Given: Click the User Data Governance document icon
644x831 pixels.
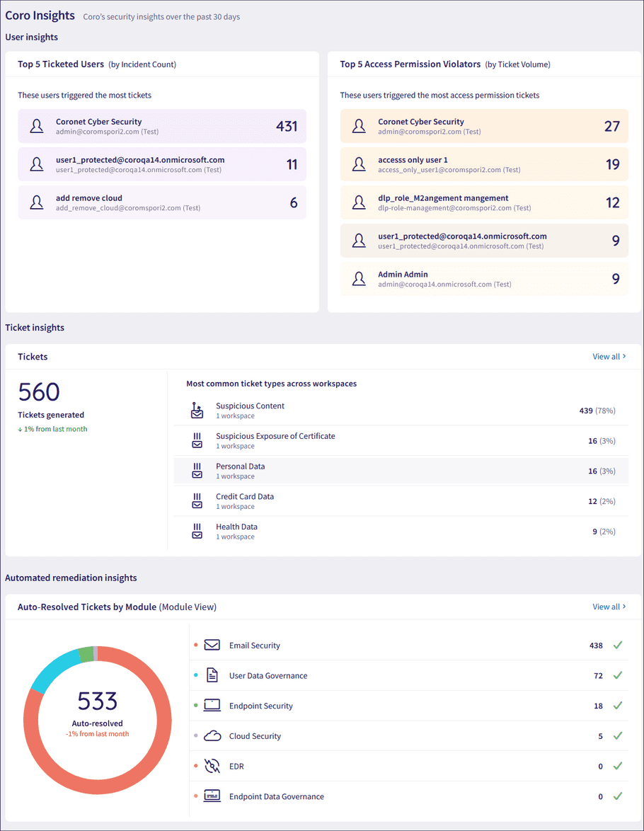Looking at the screenshot, I should click(x=212, y=675).
